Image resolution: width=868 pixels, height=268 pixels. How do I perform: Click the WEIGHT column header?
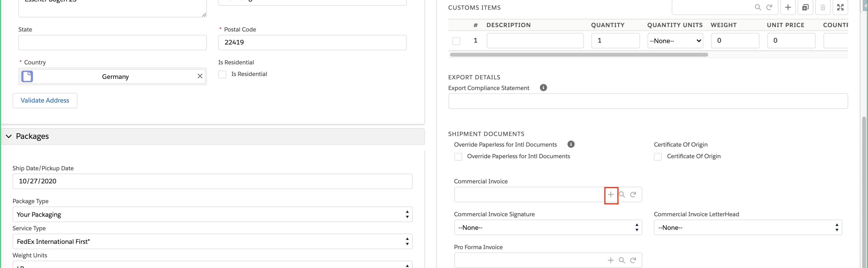[723, 25]
